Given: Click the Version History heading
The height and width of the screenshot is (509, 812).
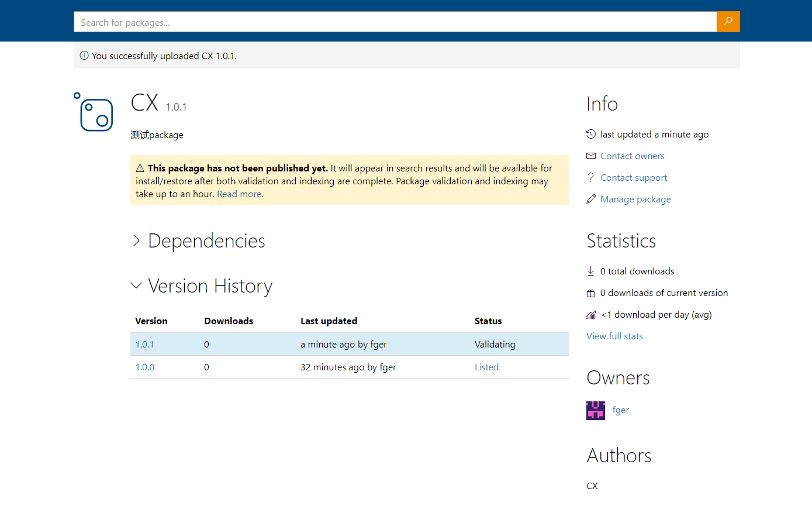Looking at the screenshot, I should point(210,286).
